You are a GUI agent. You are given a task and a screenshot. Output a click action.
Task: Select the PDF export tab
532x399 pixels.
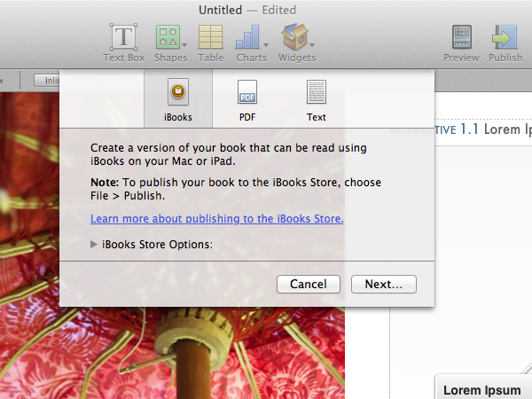[x=247, y=100]
